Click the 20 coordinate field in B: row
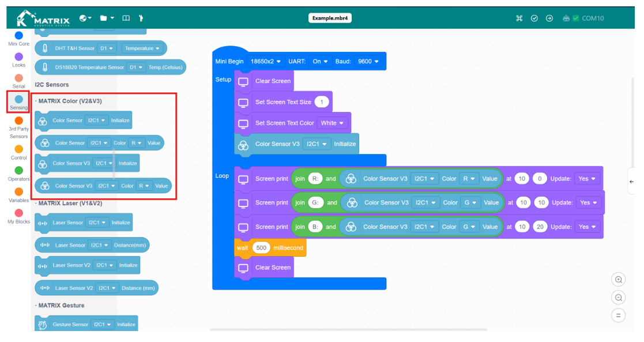Screen dimensions: 644x342 pos(540,227)
